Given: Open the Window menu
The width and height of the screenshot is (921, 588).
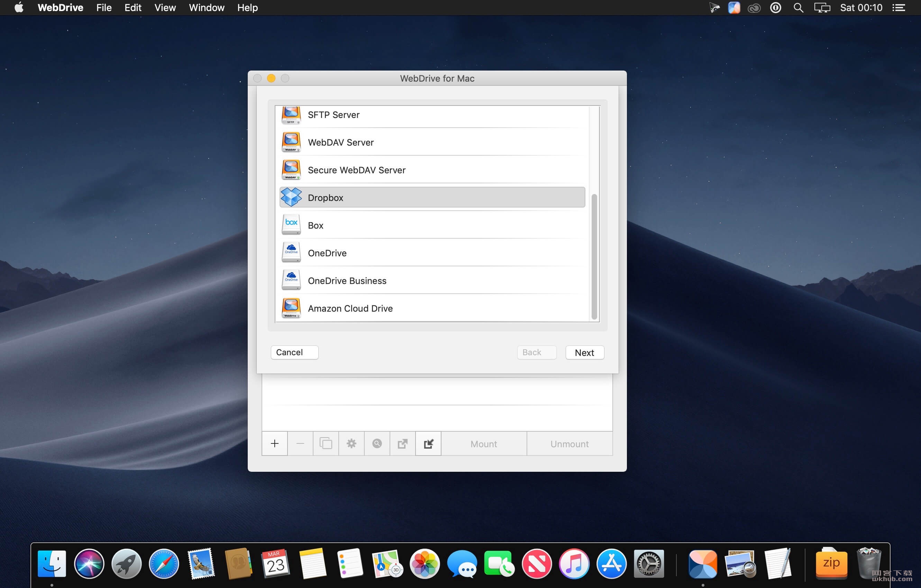Looking at the screenshot, I should [207, 8].
